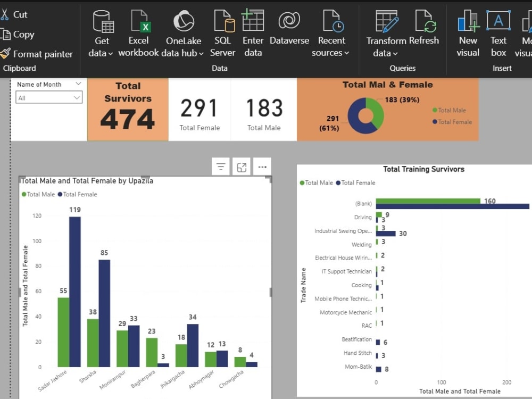Screen dimensions: 532x399
Task: Activate the Format painter brush
Action: (x=6, y=53)
